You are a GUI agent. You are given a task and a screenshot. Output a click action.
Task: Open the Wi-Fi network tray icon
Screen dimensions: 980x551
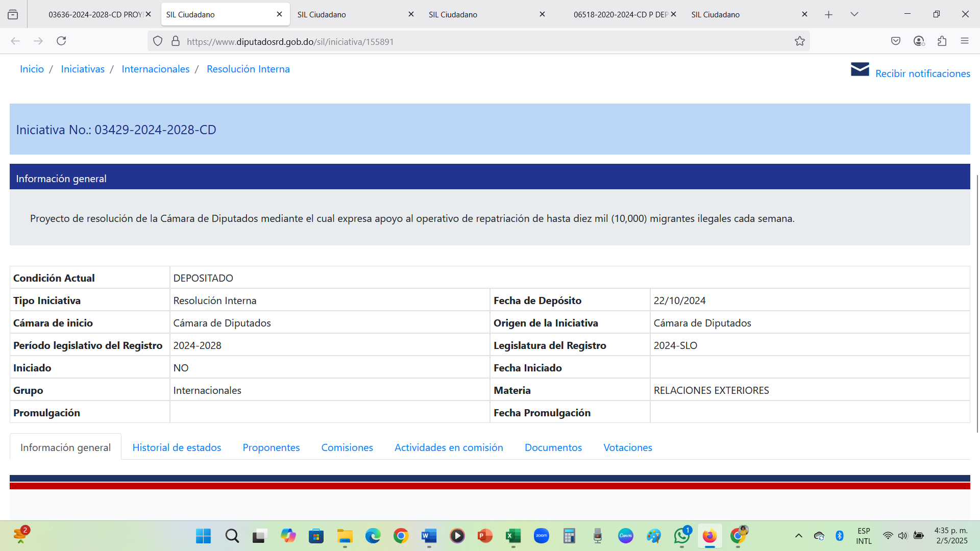pos(888,536)
